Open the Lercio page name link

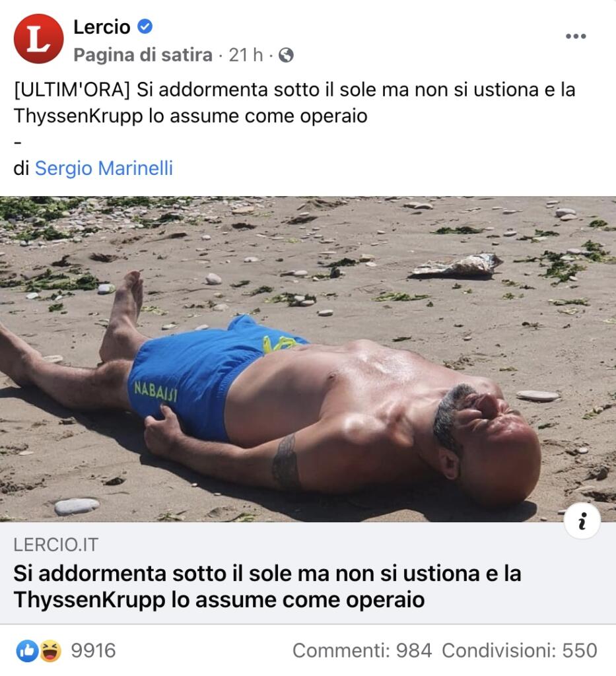102,27
